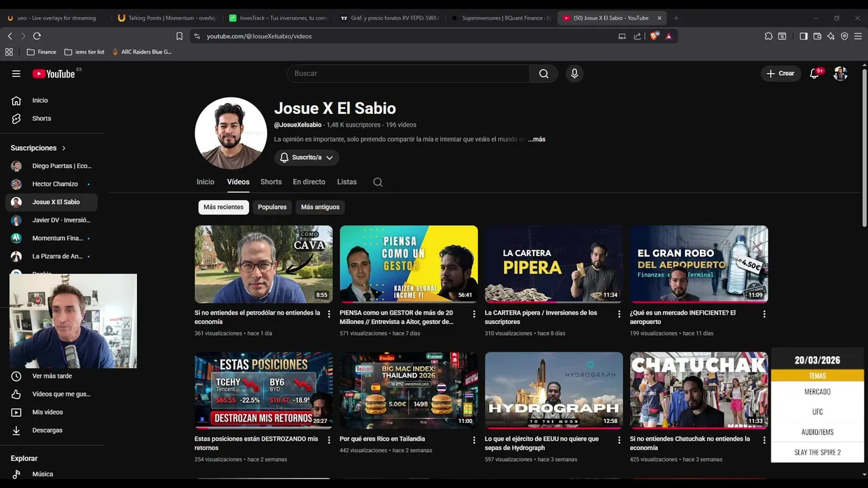Select Populares filter chip

[x=272, y=207]
